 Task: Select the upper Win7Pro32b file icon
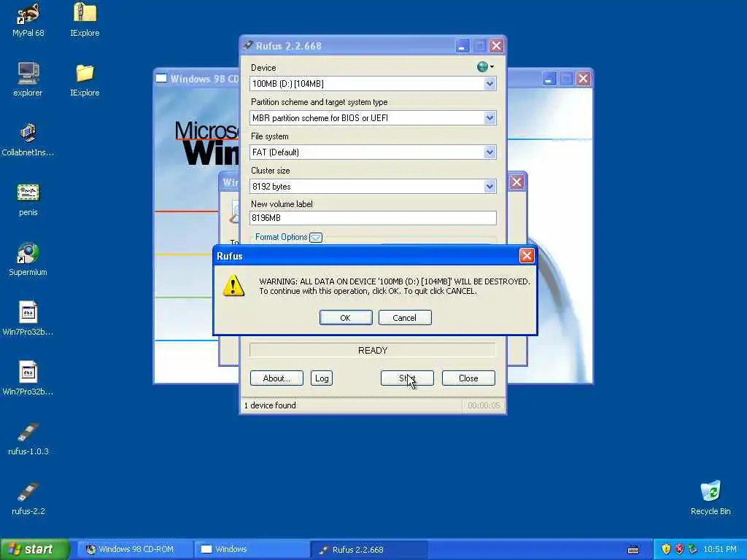(28, 312)
